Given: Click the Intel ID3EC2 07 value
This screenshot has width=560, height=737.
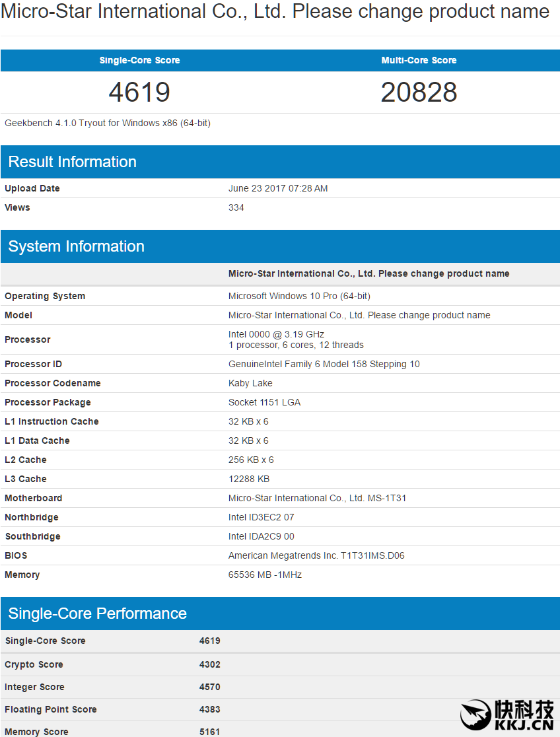Looking at the screenshot, I should point(261,518).
